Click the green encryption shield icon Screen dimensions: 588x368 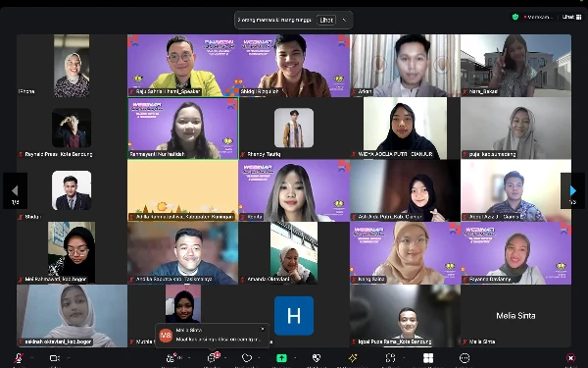point(515,17)
